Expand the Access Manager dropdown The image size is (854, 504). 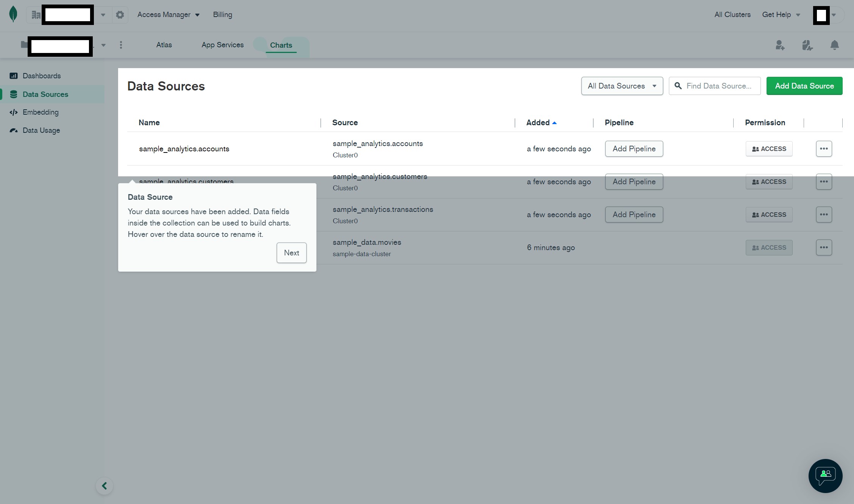(x=168, y=15)
